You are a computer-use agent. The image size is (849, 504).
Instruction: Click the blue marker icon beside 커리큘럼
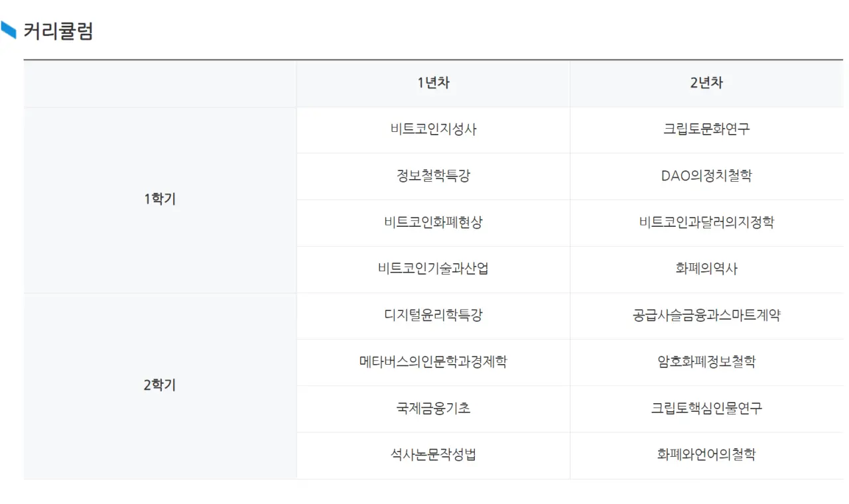[9, 31]
